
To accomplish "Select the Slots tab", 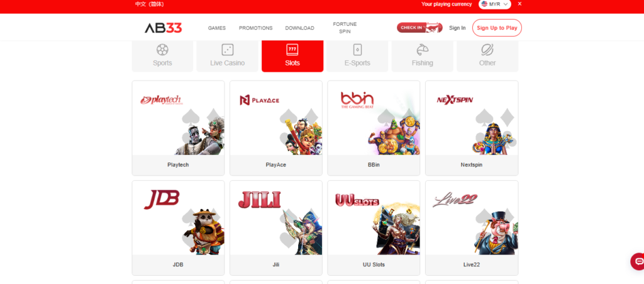I will pos(292,56).
